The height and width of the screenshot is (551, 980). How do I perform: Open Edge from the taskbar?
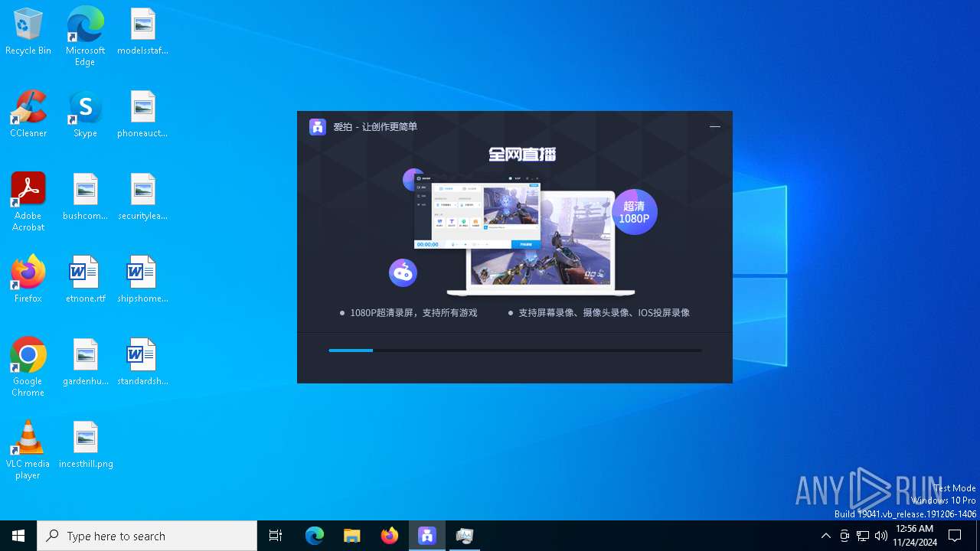(x=315, y=536)
